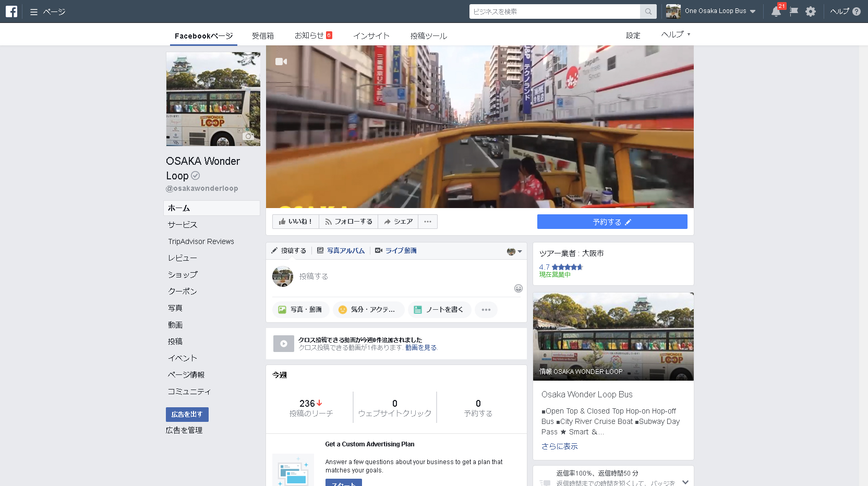The image size is (868, 486).
Task: Open the hamburger ページ menu
Action: (x=47, y=11)
